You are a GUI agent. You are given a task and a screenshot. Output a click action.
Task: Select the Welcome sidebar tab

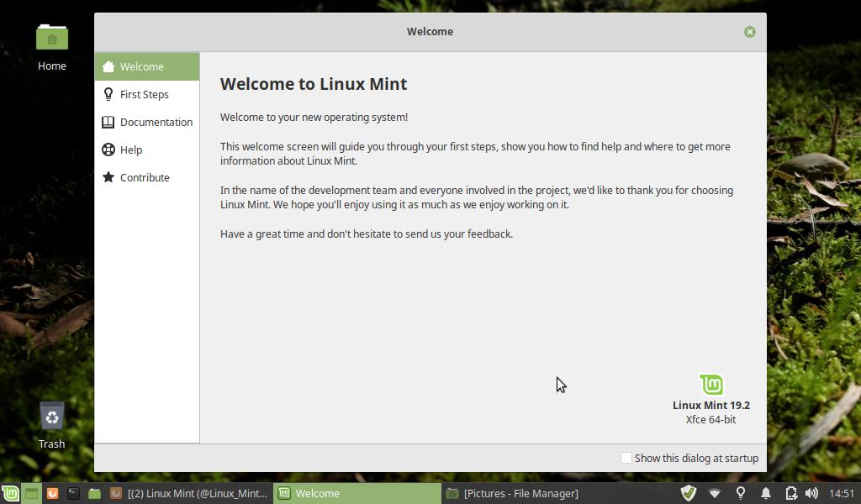tap(146, 66)
